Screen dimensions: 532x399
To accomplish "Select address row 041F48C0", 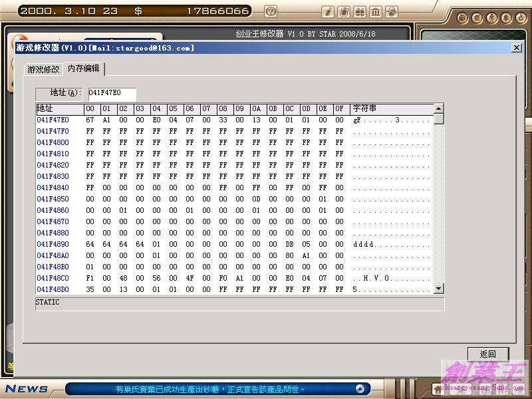I will click(x=53, y=278).
